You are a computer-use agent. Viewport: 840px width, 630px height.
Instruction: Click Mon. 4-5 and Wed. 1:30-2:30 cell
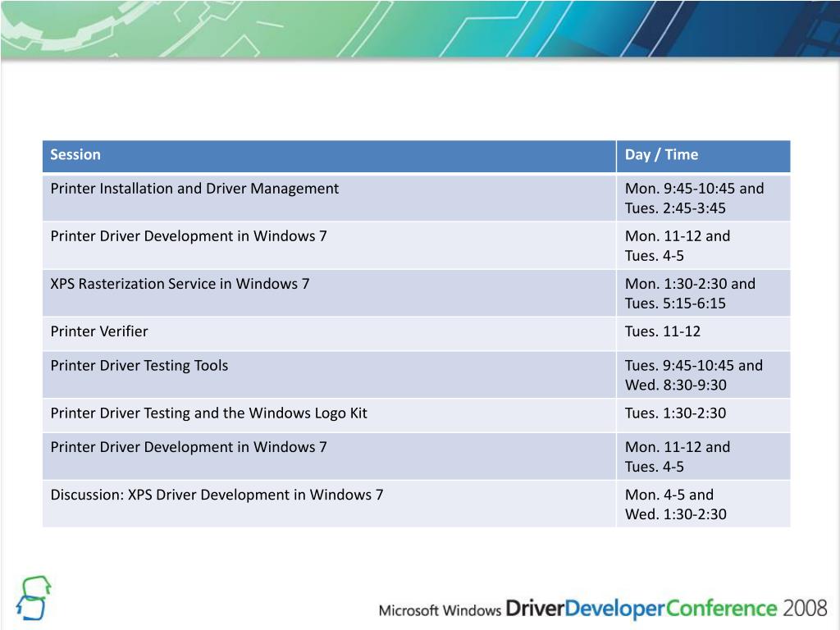pos(703,504)
